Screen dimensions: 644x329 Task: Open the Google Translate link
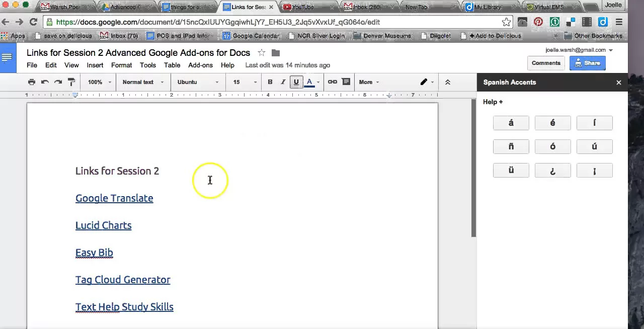coord(114,198)
